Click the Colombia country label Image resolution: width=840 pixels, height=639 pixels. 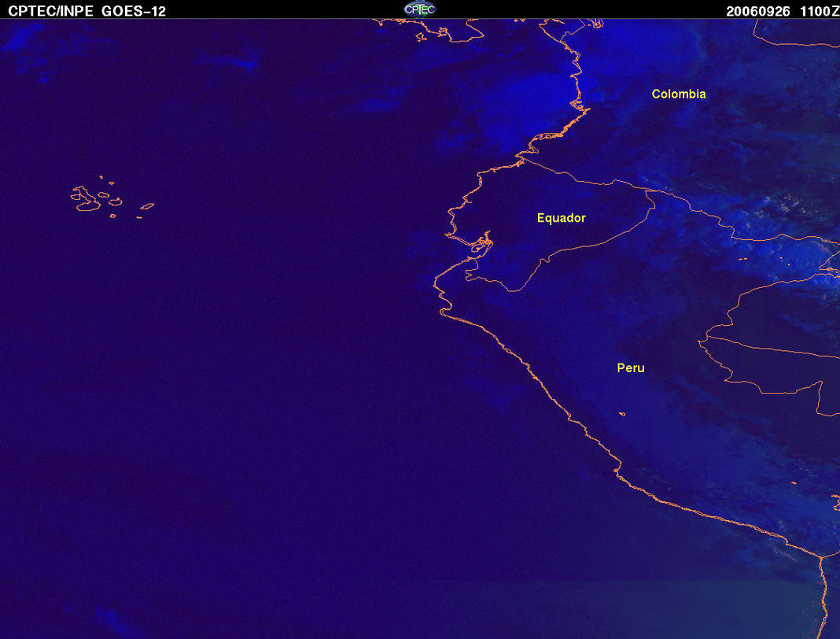coord(679,94)
